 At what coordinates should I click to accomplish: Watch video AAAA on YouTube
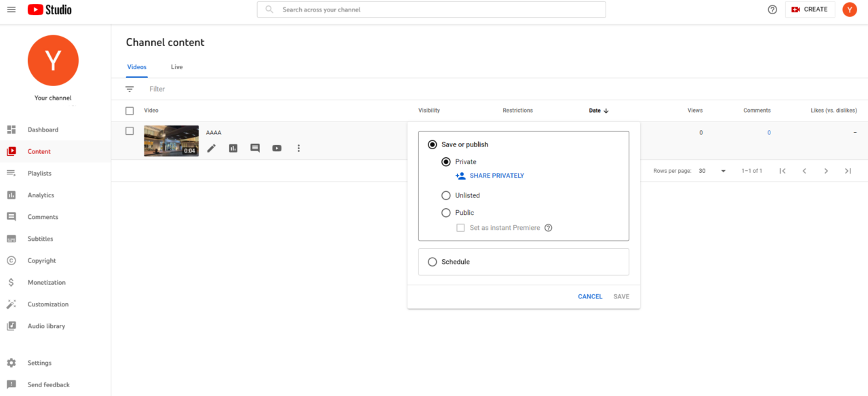pyautogui.click(x=277, y=148)
